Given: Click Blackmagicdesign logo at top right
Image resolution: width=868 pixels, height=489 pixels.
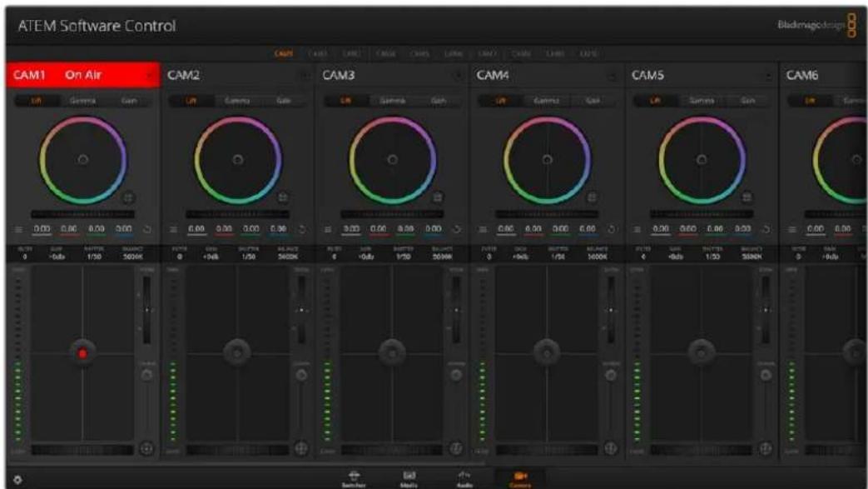Looking at the screenshot, I should 816,26.
